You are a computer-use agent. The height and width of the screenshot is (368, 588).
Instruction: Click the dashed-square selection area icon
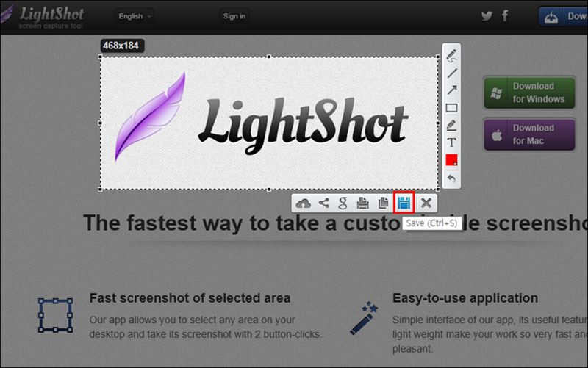tap(56, 315)
